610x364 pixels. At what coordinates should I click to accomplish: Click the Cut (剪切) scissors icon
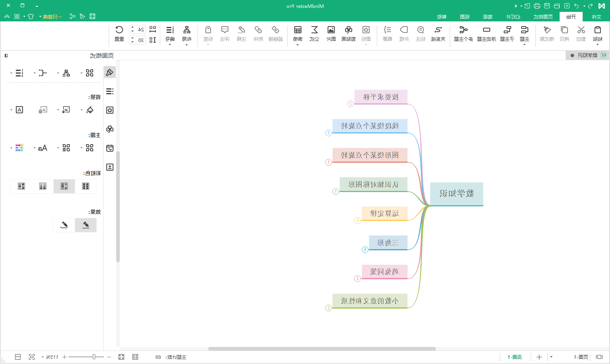click(x=581, y=30)
